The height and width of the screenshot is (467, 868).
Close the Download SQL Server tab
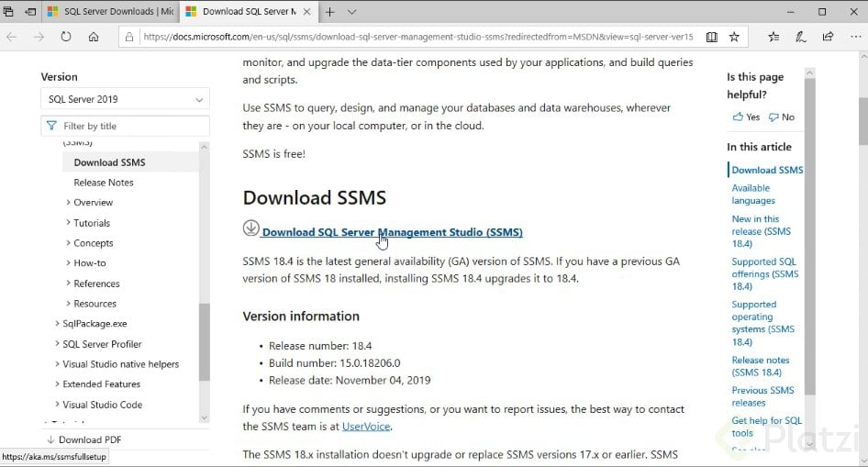click(x=306, y=12)
